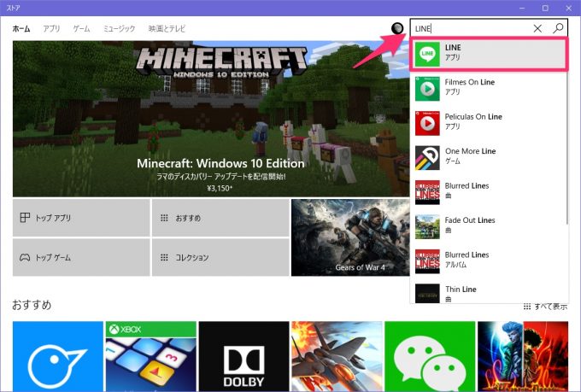Image resolution: width=581 pixels, height=392 pixels.
Task: Click the コレクション tile dots icon
Action: [164, 257]
